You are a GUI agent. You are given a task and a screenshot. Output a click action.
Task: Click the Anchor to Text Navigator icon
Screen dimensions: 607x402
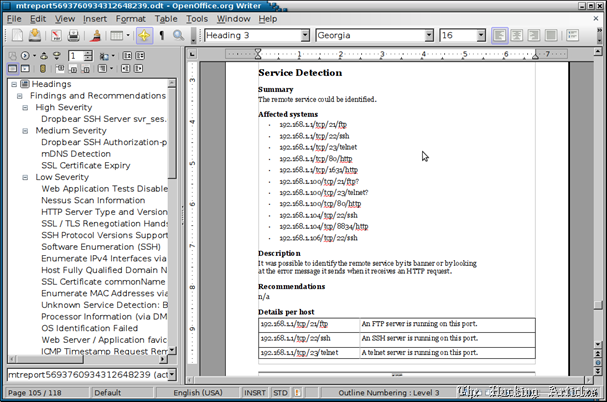(86, 69)
